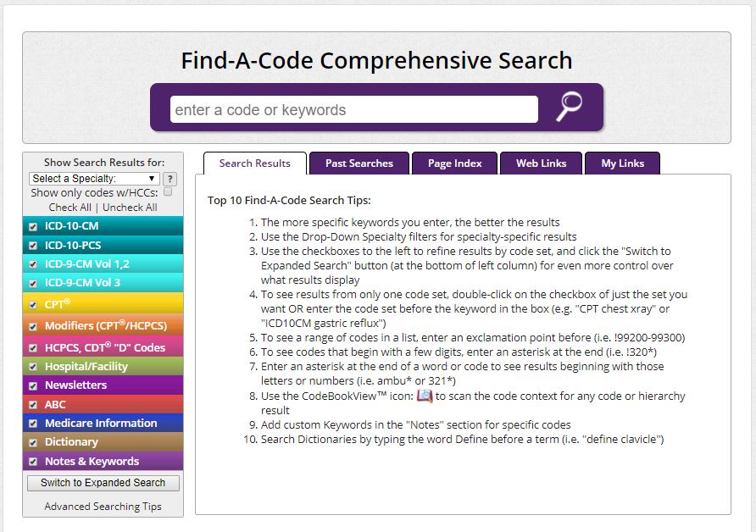Image resolution: width=756 pixels, height=532 pixels.
Task: Toggle the Hospital/Facility checkbox
Action: (x=33, y=367)
